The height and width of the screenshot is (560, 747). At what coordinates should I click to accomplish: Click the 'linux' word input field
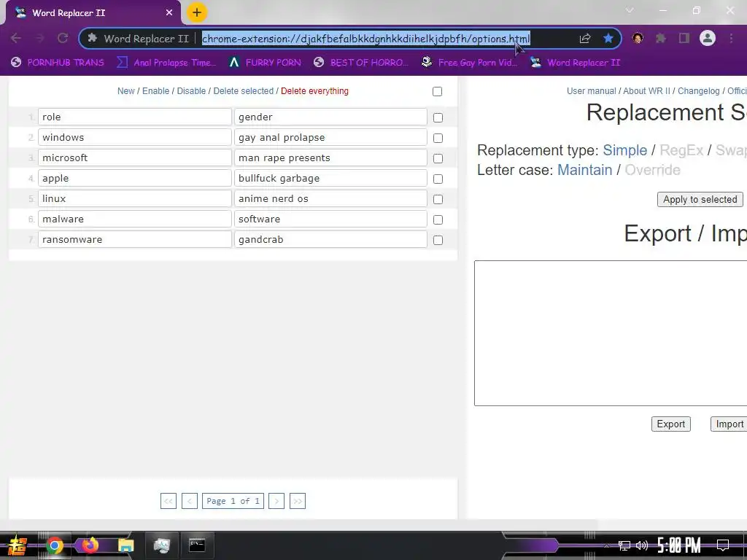point(135,198)
